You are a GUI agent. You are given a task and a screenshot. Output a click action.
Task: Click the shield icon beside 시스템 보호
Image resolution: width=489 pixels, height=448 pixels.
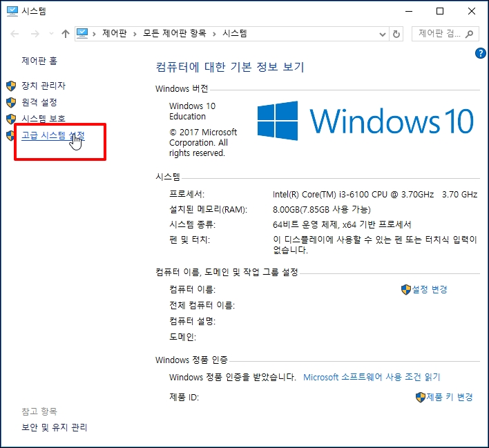tap(11, 119)
